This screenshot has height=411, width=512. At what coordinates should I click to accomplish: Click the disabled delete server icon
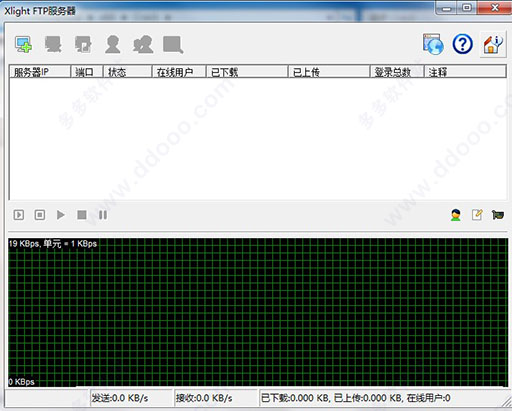[53, 44]
